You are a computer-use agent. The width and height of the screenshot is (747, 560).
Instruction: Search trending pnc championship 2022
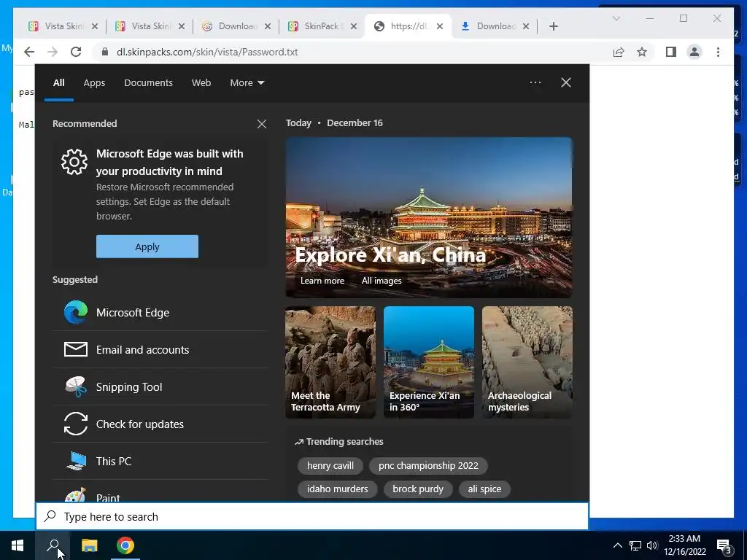coord(428,466)
